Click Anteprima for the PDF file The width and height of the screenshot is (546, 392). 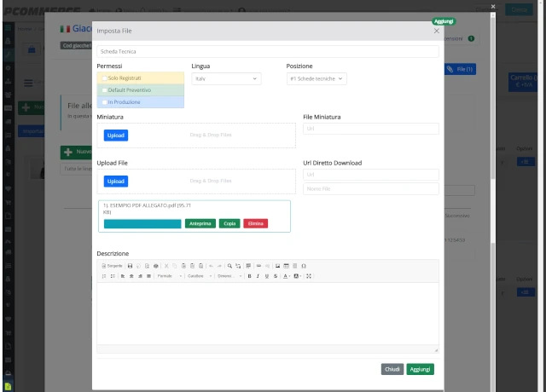(200, 223)
